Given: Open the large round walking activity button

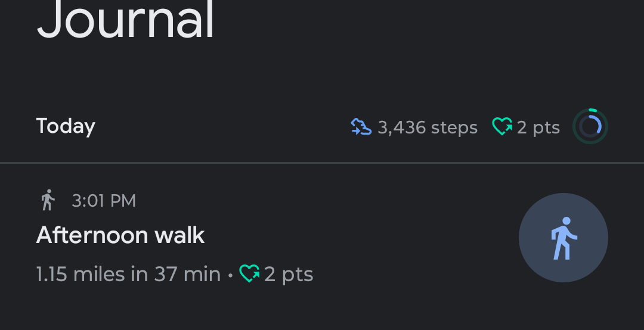Looking at the screenshot, I should (563, 238).
